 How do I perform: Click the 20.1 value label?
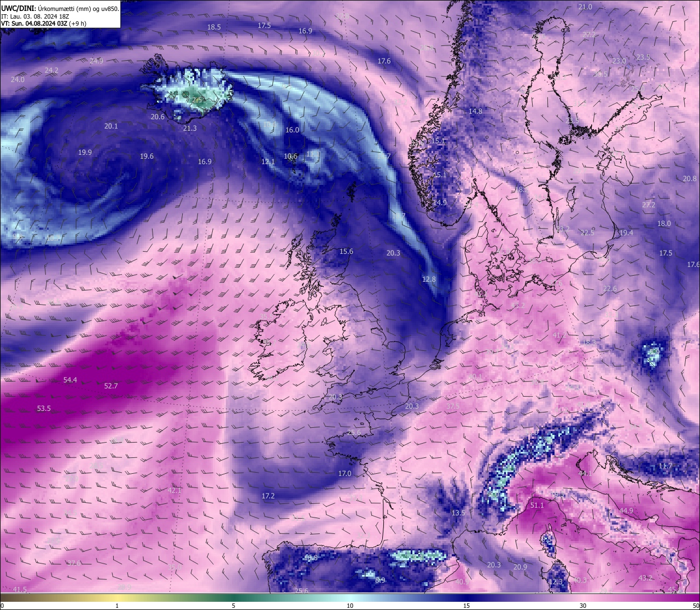[x=111, y=126]
